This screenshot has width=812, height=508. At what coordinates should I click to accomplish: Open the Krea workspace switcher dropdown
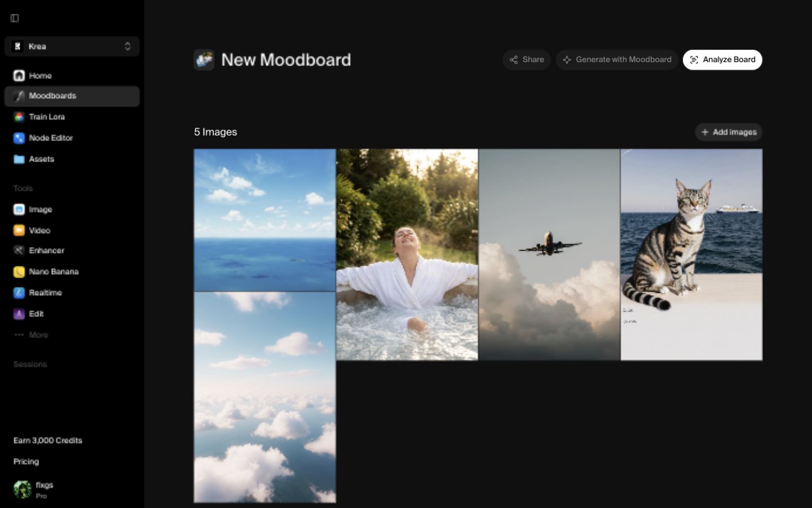coord(72,46)
